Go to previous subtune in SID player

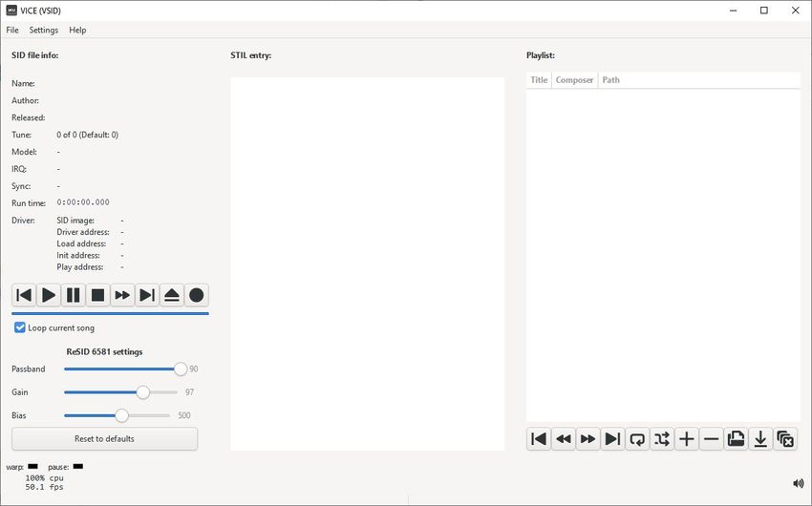pos(24,295)
